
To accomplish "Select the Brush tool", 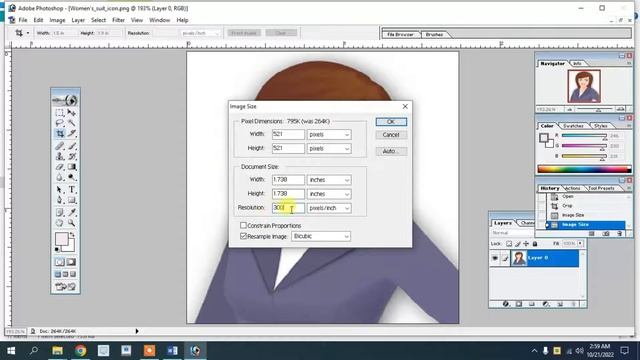I will 71,146.
